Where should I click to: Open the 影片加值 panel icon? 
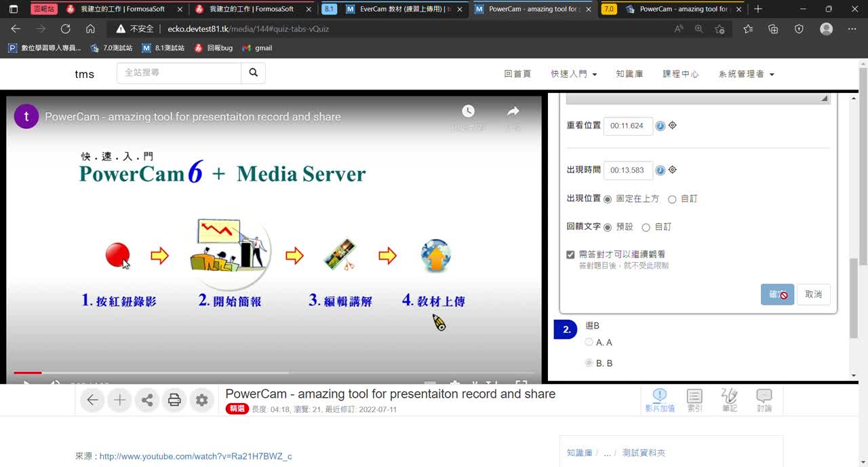click(x=659, y=400)
